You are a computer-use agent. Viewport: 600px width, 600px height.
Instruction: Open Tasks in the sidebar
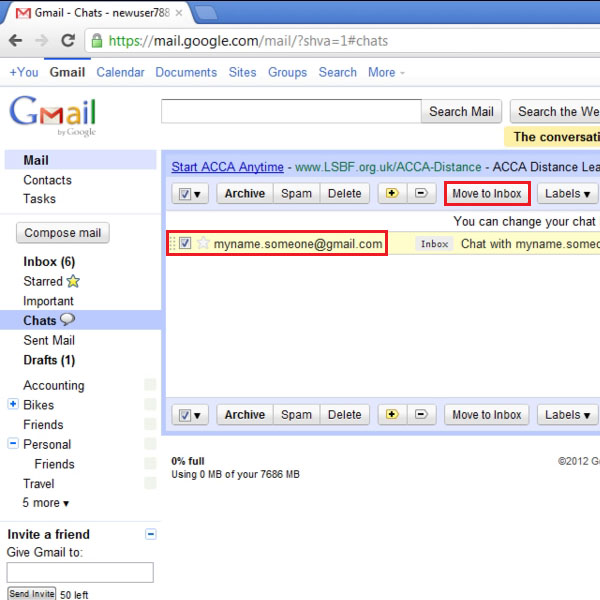39,199
